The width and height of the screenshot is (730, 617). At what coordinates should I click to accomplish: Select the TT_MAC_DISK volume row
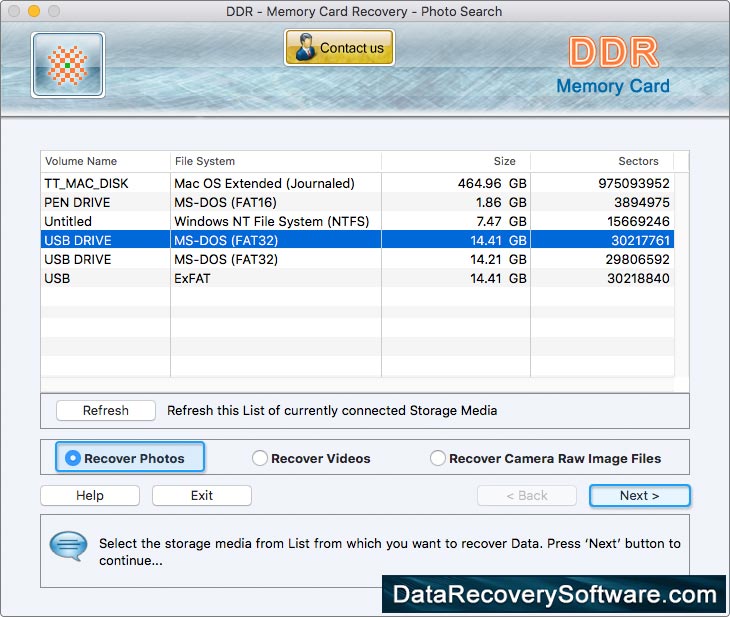[357, 183]
